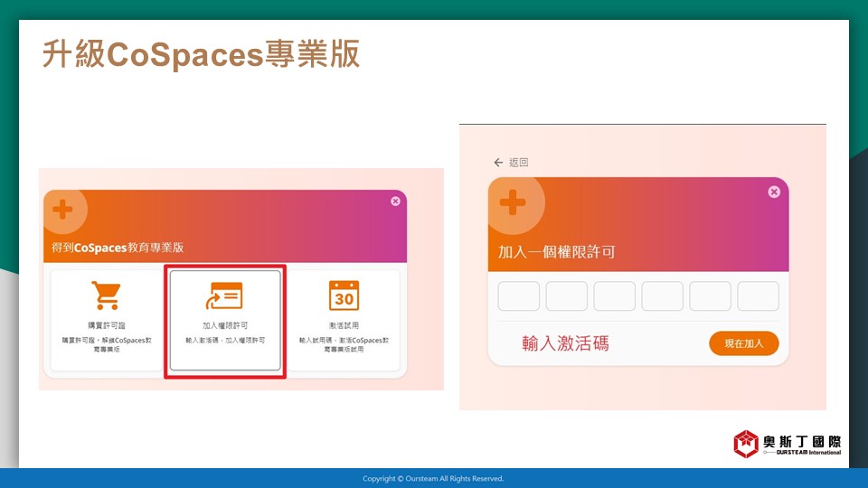868x488 pixels.
Task: Click the 購買許可證，解鎖CoSpaces description text
Action: tap(107, 344)
